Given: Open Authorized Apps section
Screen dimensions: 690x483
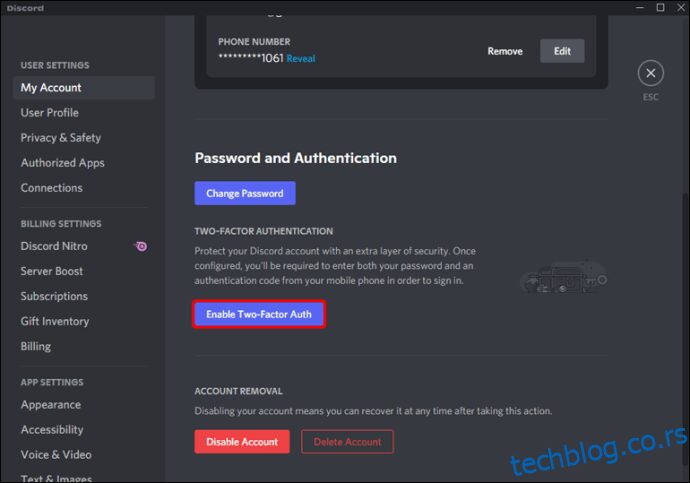Looking at the screenshot, I should [84, 163].
